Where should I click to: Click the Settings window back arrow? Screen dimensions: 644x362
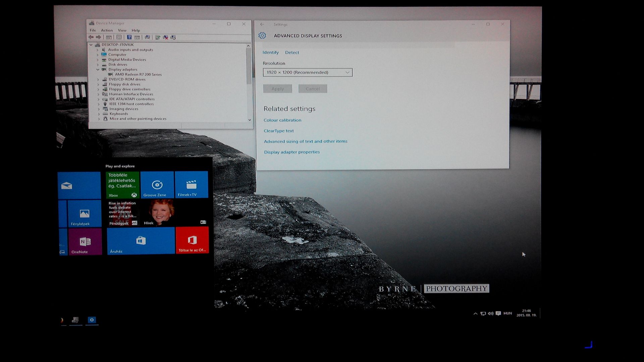[262, 24]
